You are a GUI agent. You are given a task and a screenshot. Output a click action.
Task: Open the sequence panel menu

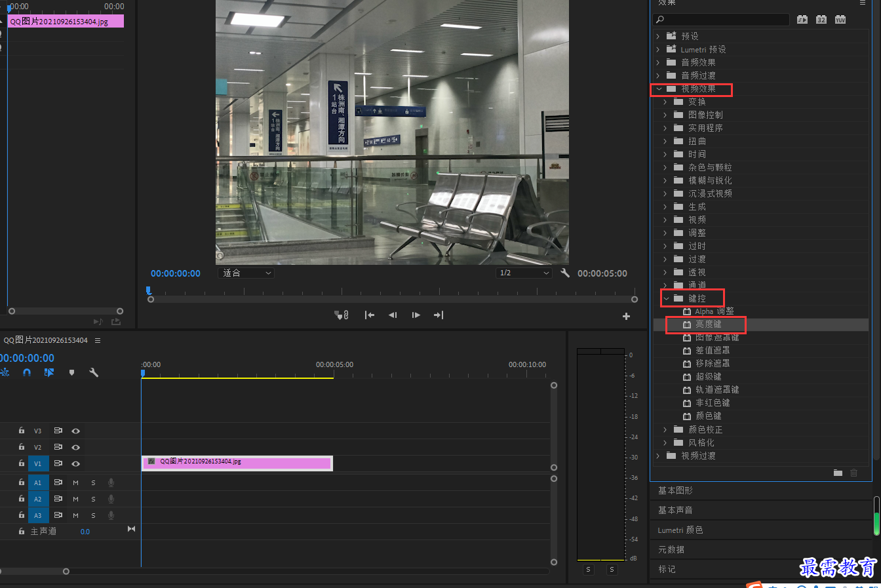98,340
